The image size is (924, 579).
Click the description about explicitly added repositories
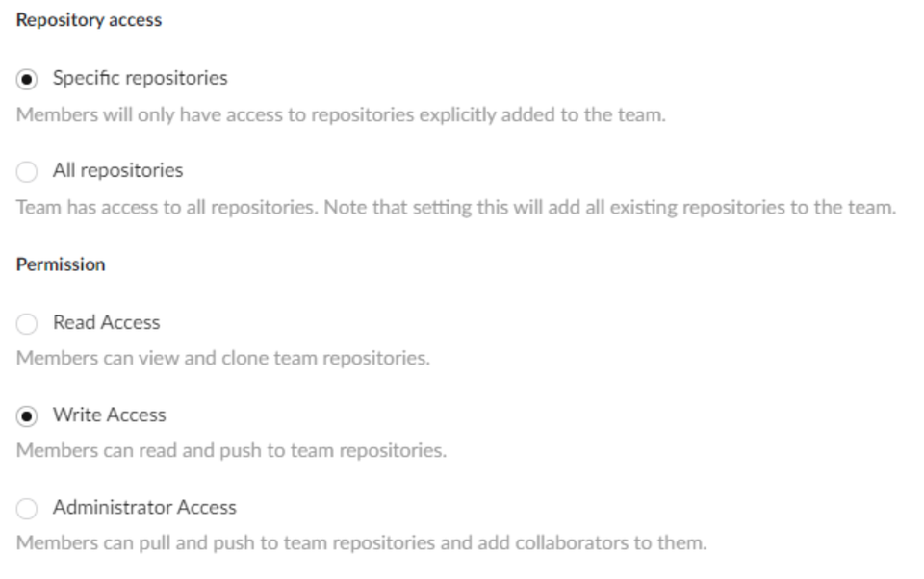pos(341,115)
